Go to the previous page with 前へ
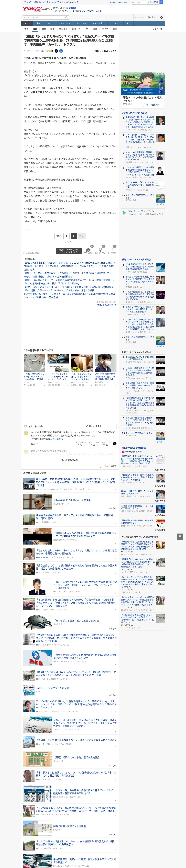 coord(58,236)
